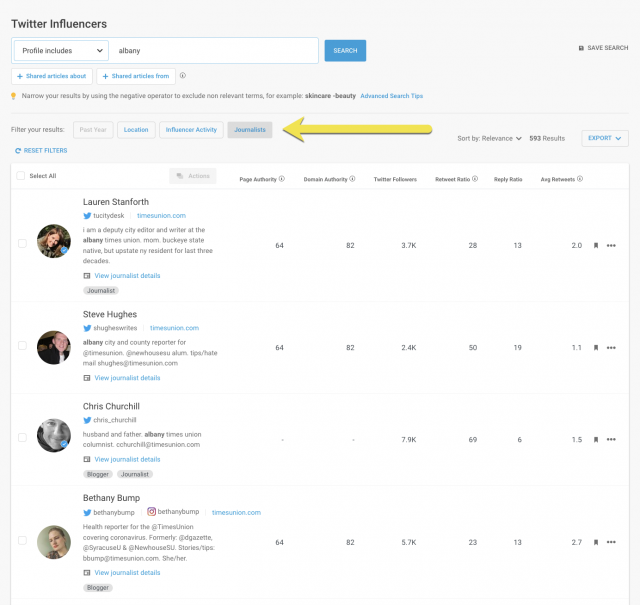Screen dimensions: 640x605
Task: Click lightbulb tip icon
Action: click(13, 96)
